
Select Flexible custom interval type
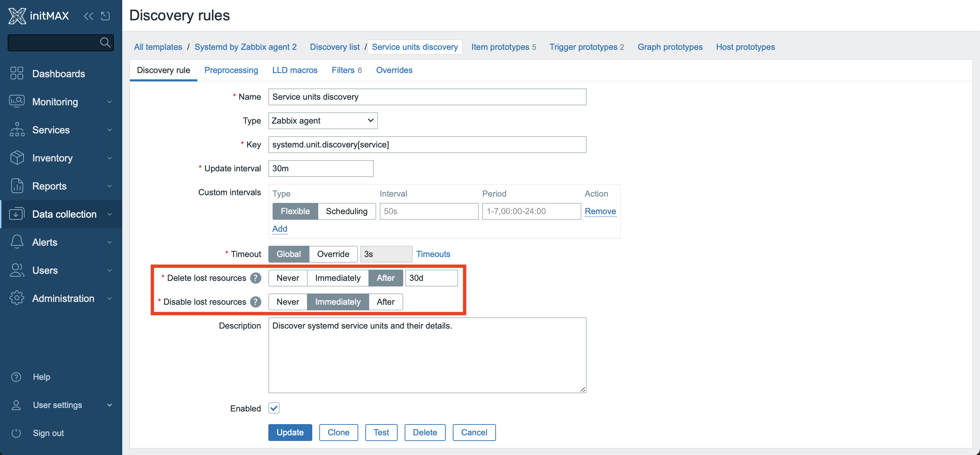click(295, 211)
